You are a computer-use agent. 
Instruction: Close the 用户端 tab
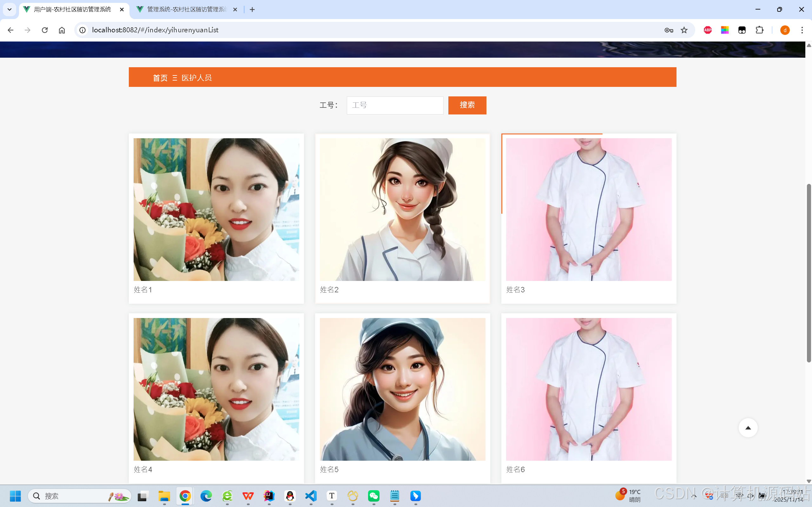(122, 10)
